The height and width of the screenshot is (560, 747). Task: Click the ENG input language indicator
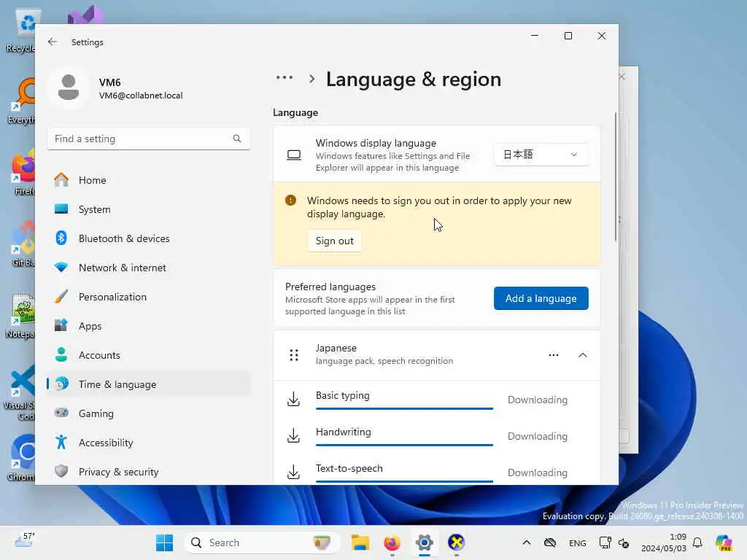[578, 542]
